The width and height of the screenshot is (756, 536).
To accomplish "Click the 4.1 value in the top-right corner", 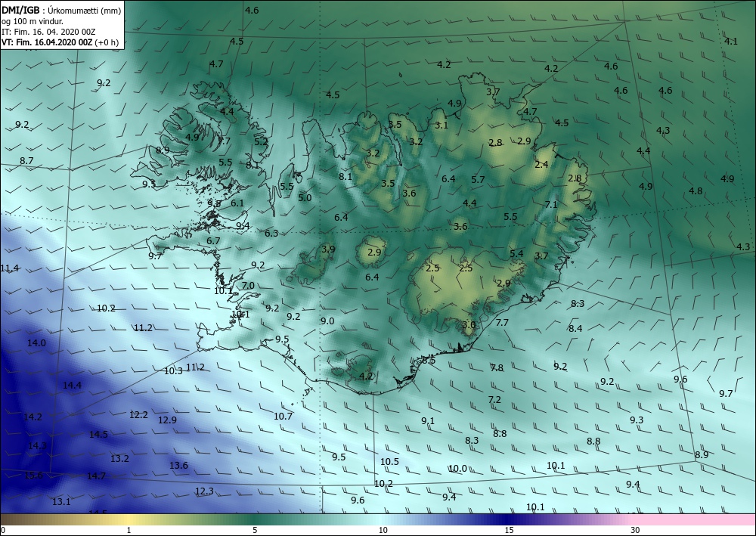I will [731, 42].
